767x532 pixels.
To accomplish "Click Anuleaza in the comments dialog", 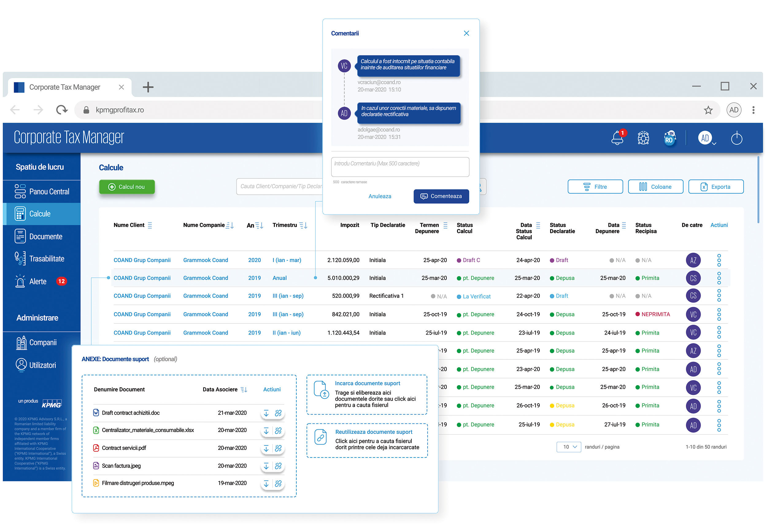I will pyautogui.click(x=380, y=196).
